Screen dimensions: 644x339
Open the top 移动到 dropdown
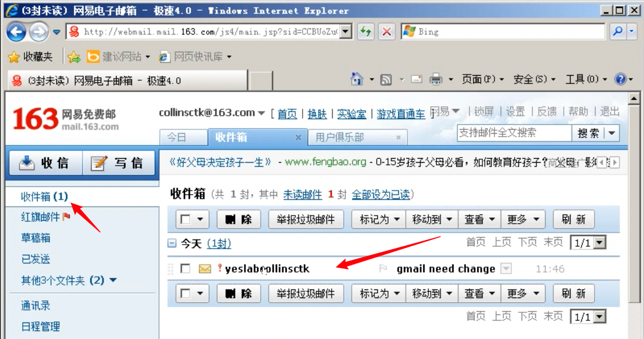[x=432, y=220]
